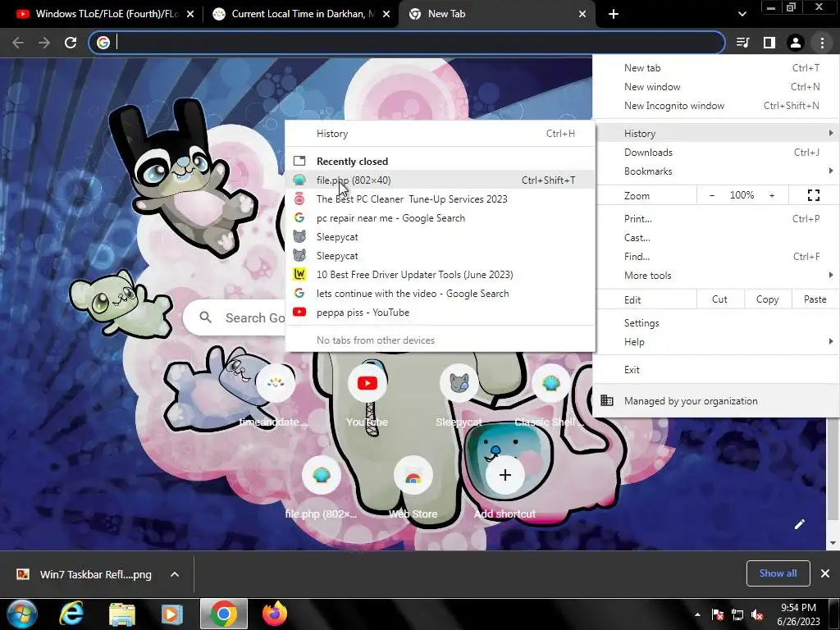Click the three-dot Chrome menu icon
Image resolution: width=840 pixels, height=630 pixels.
coord(822,43)
